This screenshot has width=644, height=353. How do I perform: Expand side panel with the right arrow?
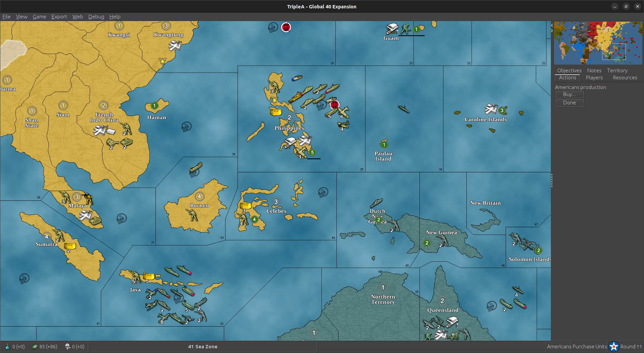coord(552,31)
